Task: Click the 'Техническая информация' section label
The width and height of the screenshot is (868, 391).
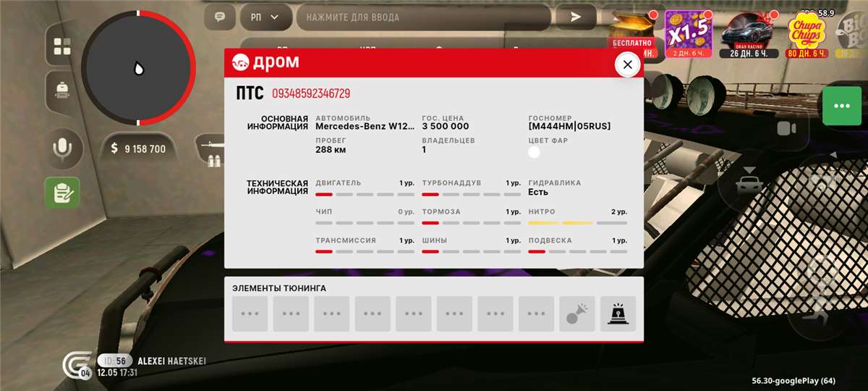Action: pos(277,188)
